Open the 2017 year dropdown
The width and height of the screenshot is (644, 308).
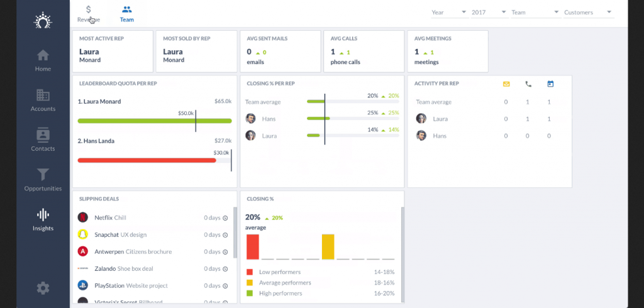coord(489,13)
